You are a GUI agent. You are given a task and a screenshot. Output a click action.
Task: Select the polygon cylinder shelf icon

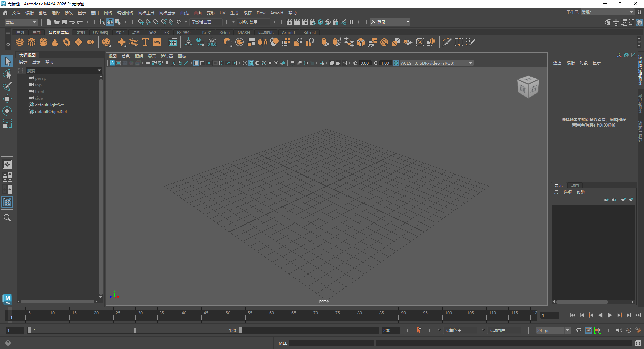point(43,42)
